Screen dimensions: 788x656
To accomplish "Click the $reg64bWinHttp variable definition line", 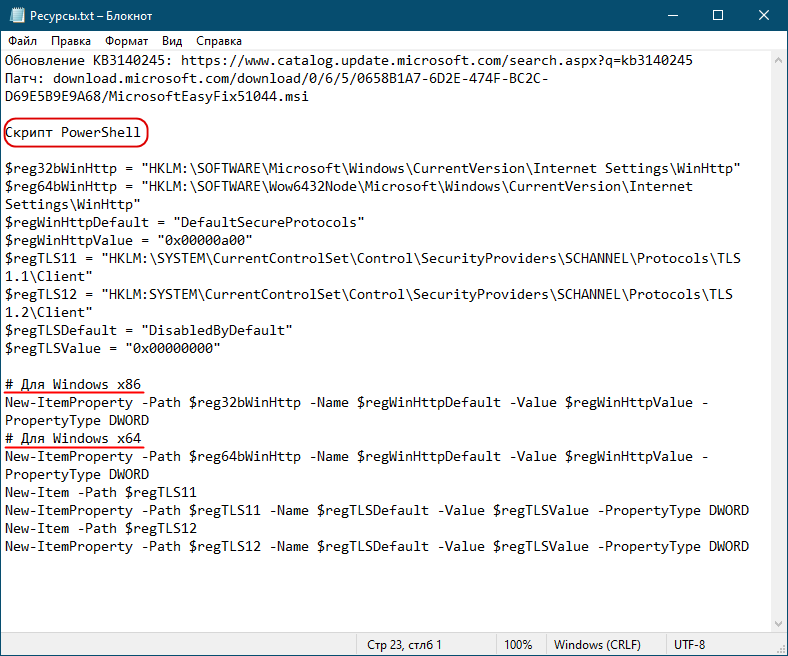I will (x=349, y=186).
